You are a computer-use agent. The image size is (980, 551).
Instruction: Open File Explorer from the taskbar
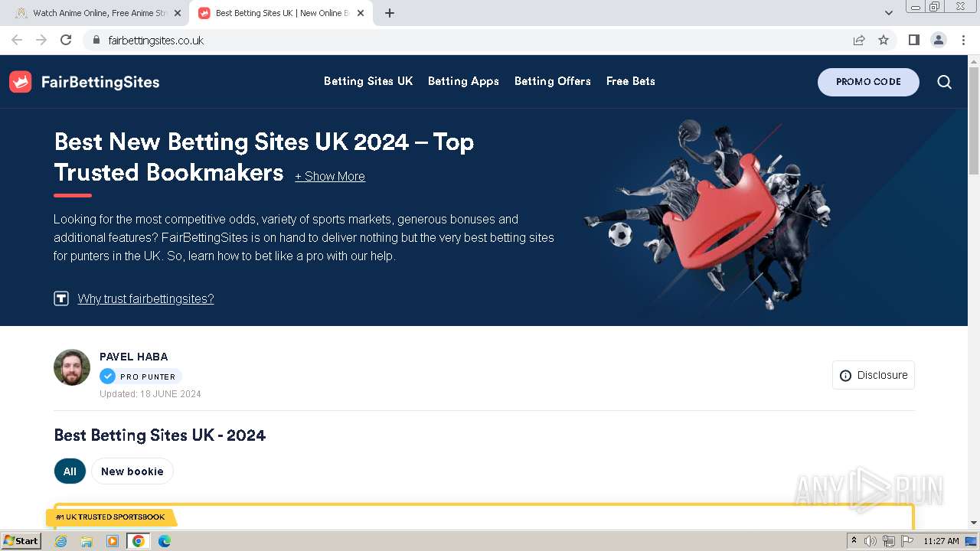pos(87,541)
